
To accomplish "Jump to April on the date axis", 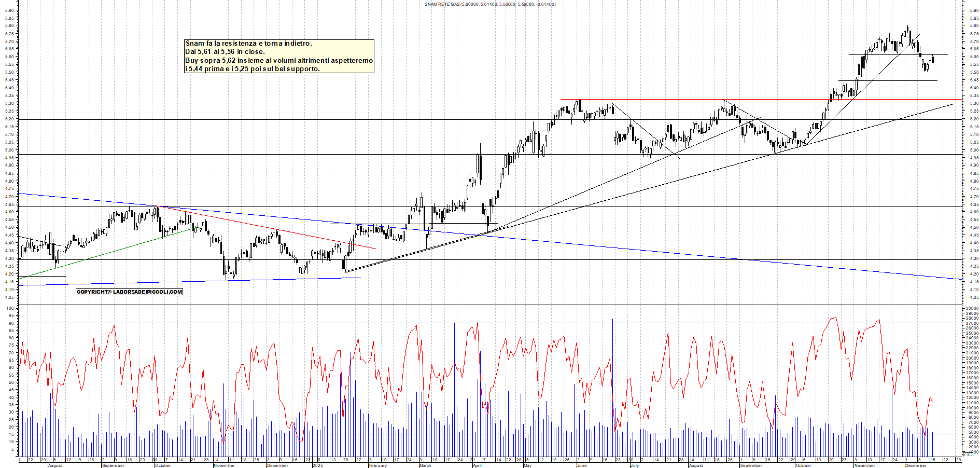I will pos(477,465).
